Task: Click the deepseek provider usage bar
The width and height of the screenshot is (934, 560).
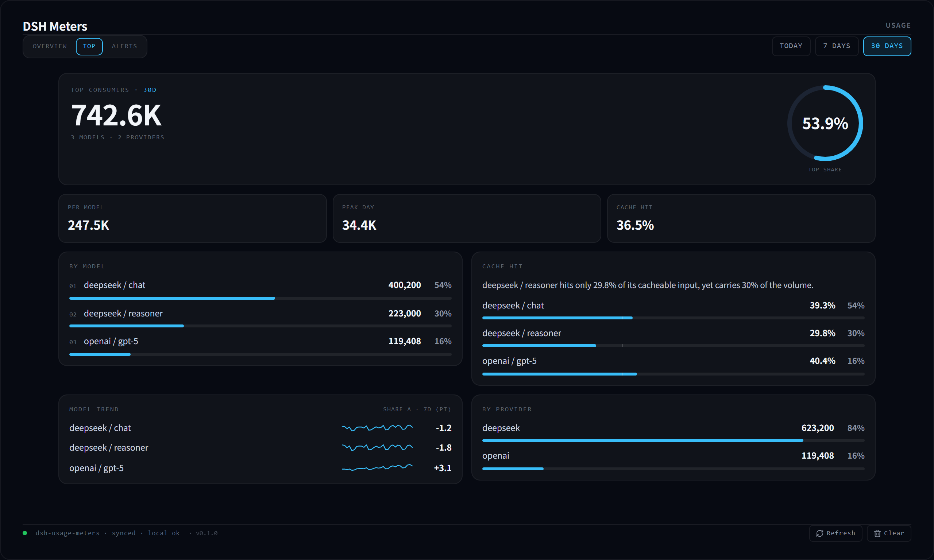Action: 673,440
